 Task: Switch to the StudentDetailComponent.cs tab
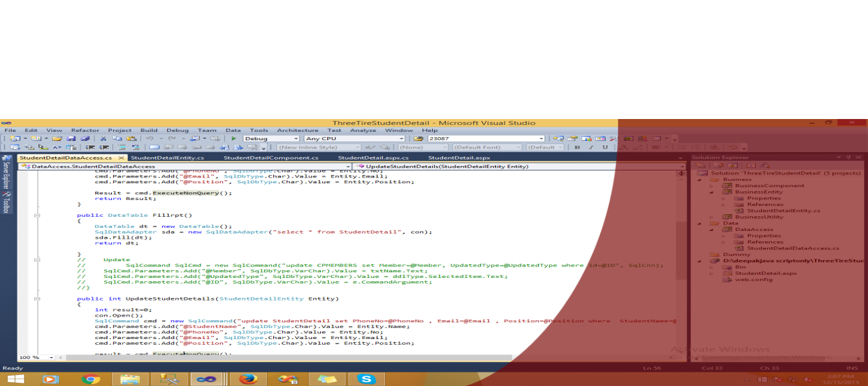[271, 158]
